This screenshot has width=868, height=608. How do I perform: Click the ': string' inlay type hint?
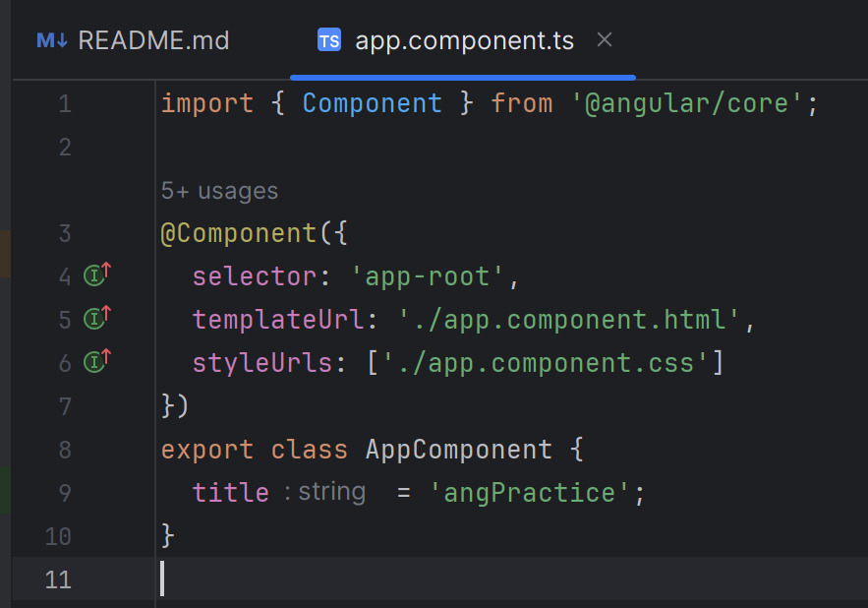[x=325, y=492]
